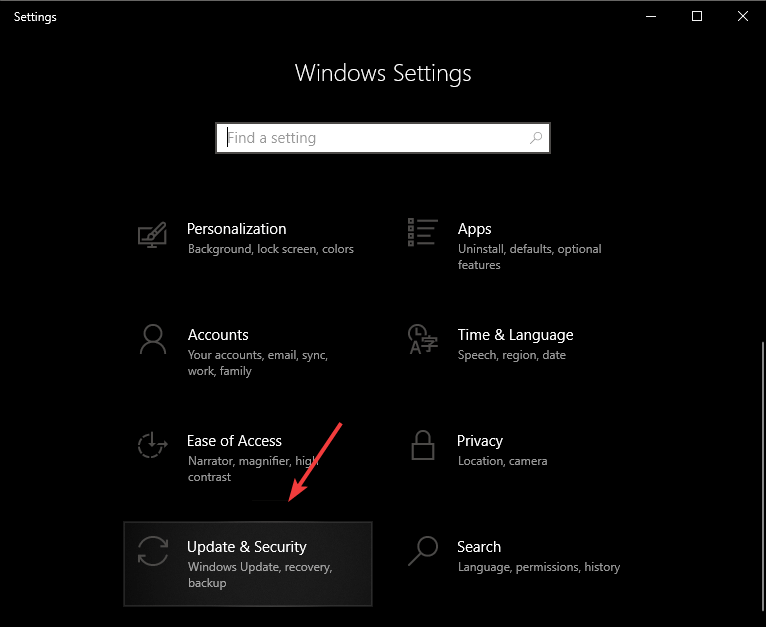Click 'Narrator, magnifier, high contrast' text
Screen dimensions: 766x627
(253, 469)
